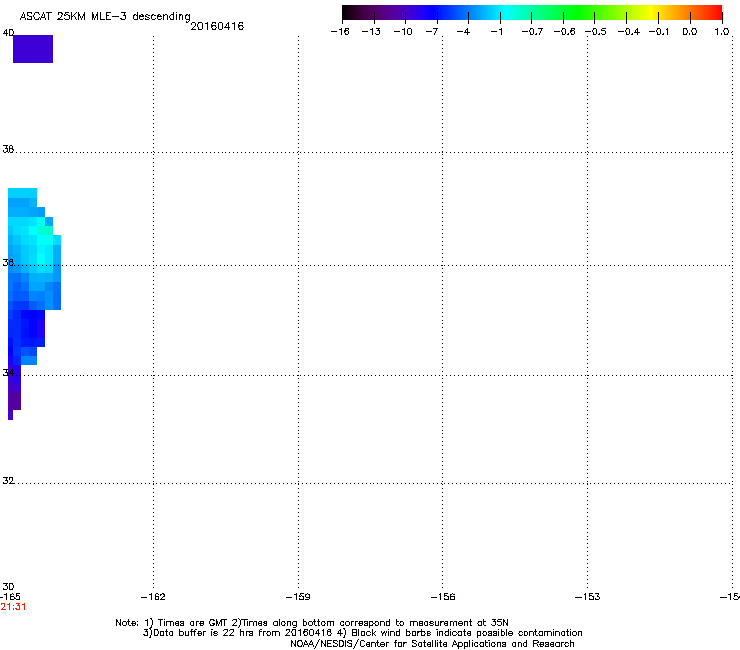Click the purple square near latitude 40
The width and height of the screenshot is (740, 650).
pyautogui.click(x=33, y=49)
